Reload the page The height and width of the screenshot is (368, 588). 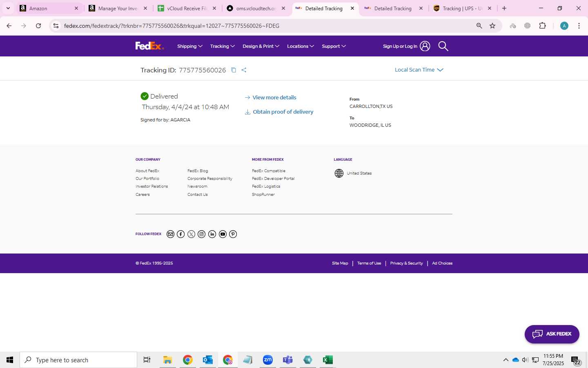point(38,26)
